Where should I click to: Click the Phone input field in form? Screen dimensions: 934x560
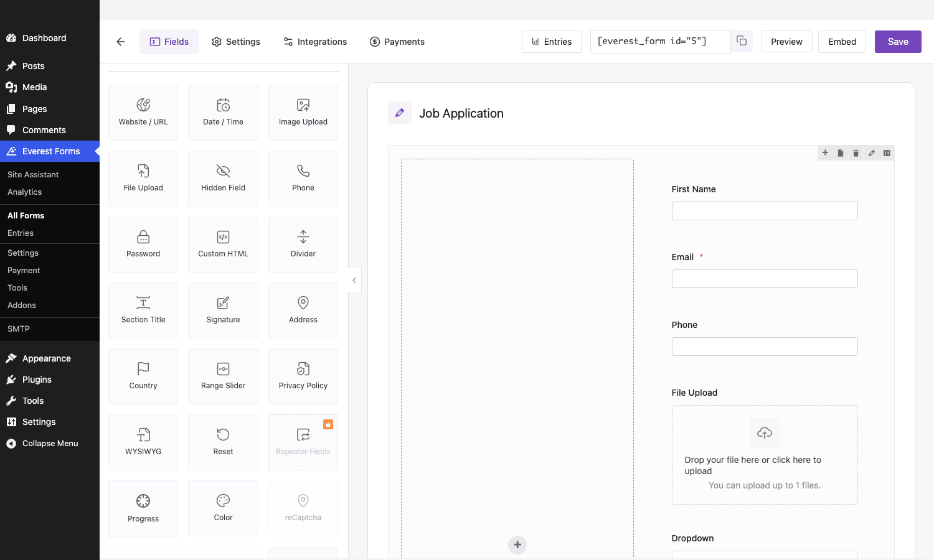point(765,347)
